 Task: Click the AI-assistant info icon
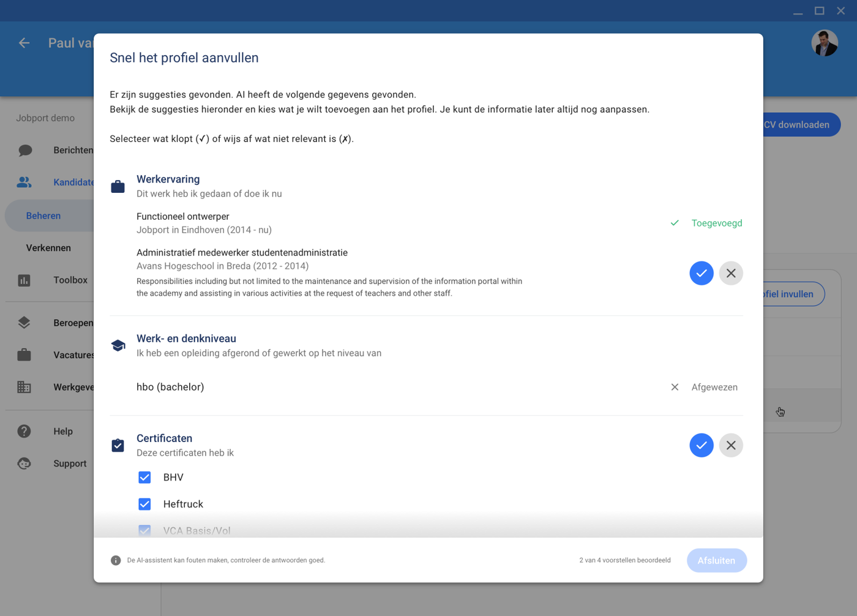pos(116,560)
